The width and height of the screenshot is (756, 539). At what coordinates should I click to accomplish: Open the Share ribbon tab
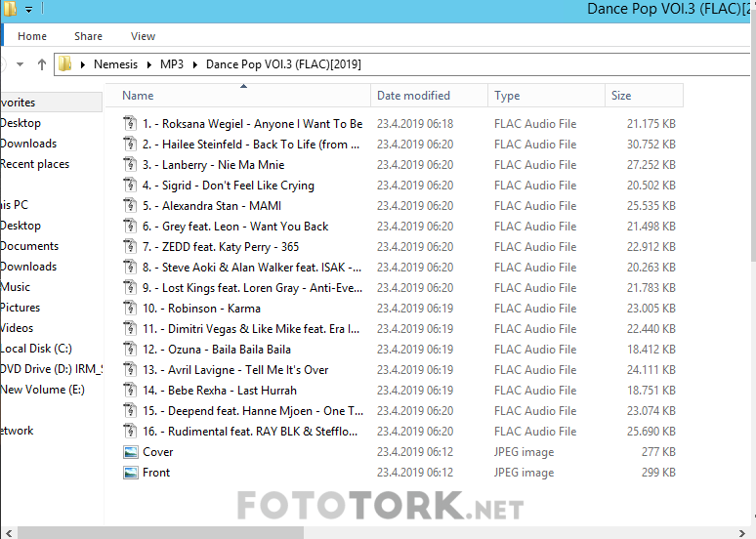[88, 36]
